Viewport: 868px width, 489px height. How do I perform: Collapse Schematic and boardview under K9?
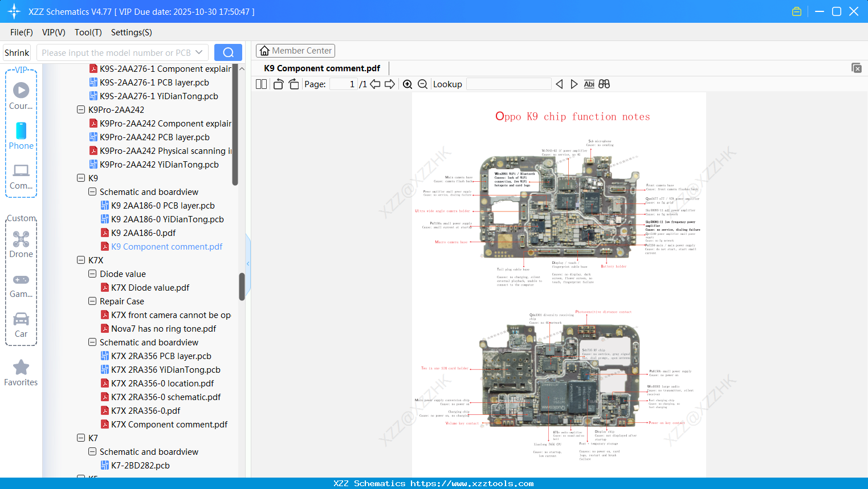92,191
